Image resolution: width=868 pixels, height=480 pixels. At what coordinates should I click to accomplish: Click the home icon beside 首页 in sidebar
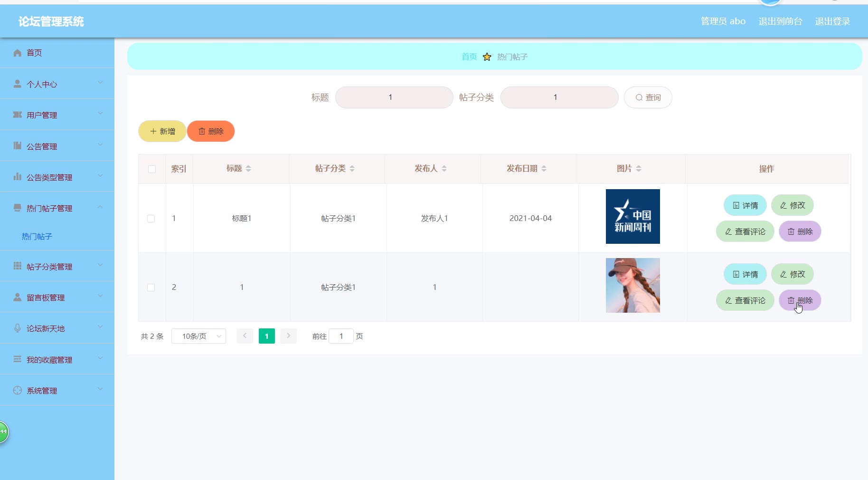18,53
